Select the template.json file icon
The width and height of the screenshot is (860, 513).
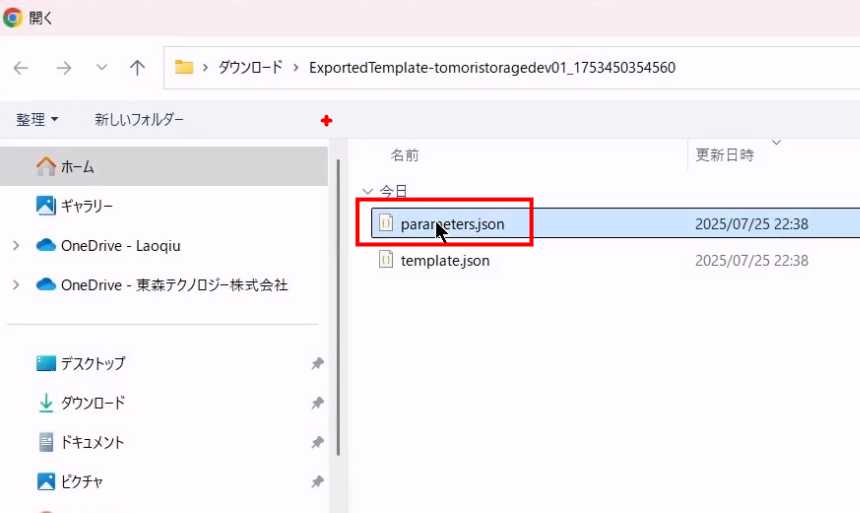pyautogui.click(x=386, y=260)
